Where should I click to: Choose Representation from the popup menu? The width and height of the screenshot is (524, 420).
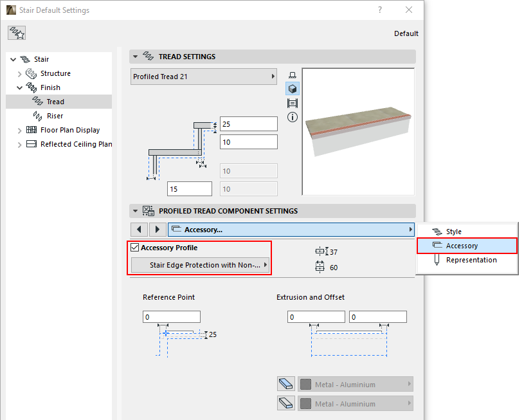[467, 260]
